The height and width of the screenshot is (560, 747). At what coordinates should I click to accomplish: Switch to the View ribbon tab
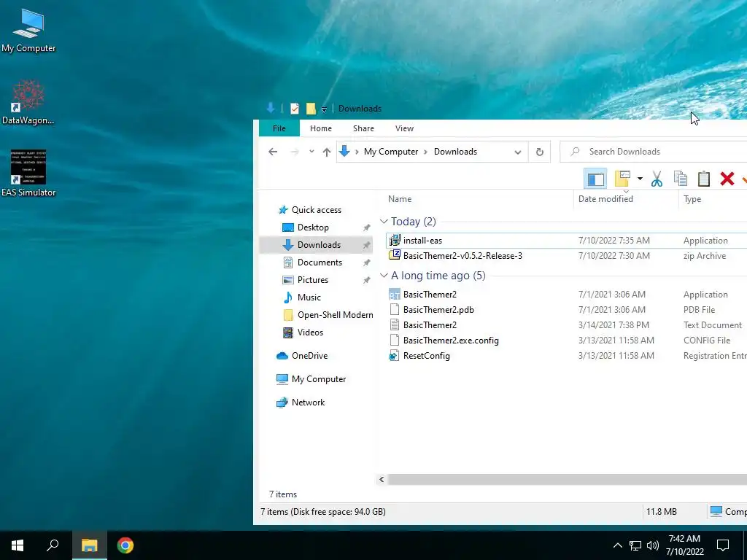[404, 128]
